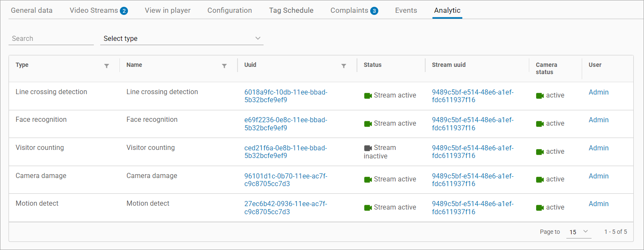
Task: Open uuid link starting with 27ec6b42
Action: click(x=286, y=208)
